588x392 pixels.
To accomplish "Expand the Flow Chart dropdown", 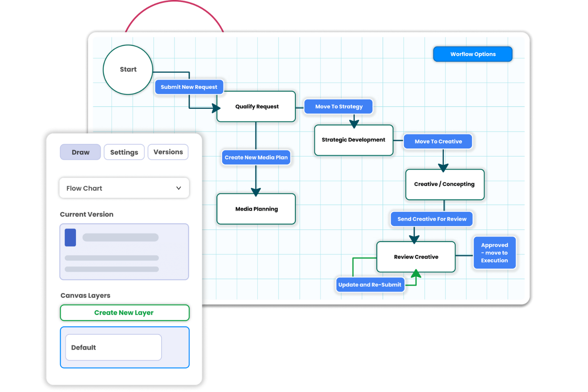I will (124, 188).
